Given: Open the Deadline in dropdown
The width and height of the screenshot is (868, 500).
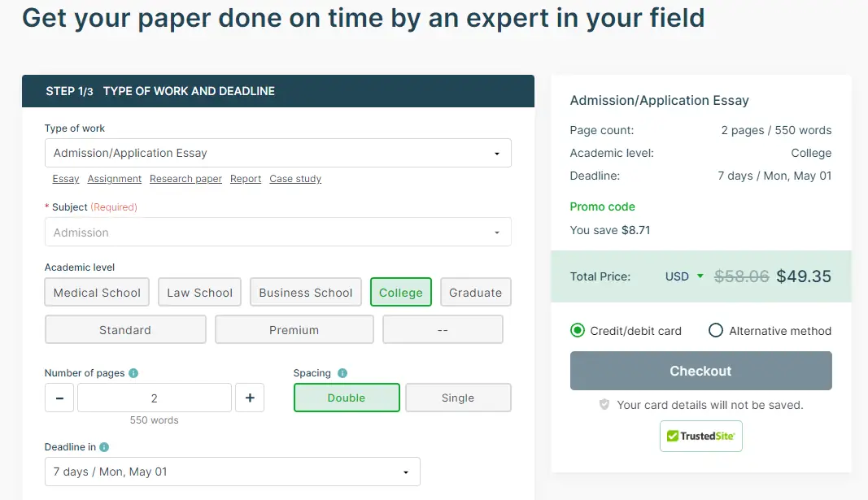Looking at the screenshot, I should pyautogui.click(x=232, y=472).
